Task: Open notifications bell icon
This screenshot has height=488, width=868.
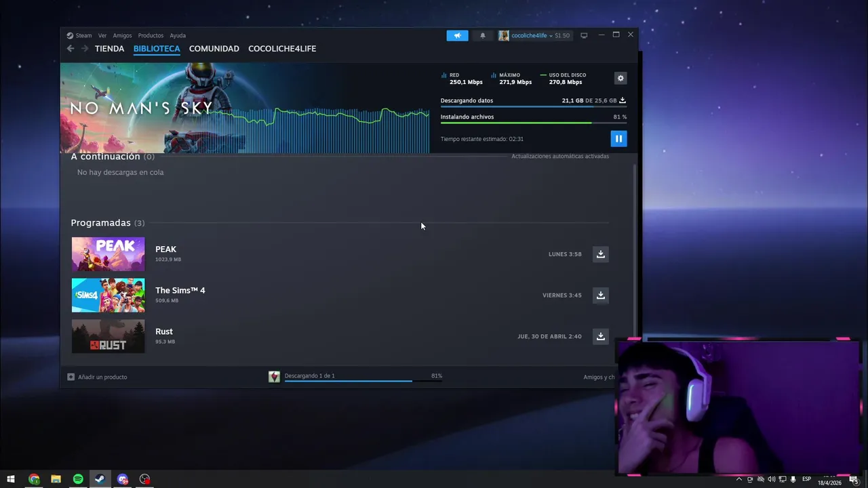Action: [483, 35]
